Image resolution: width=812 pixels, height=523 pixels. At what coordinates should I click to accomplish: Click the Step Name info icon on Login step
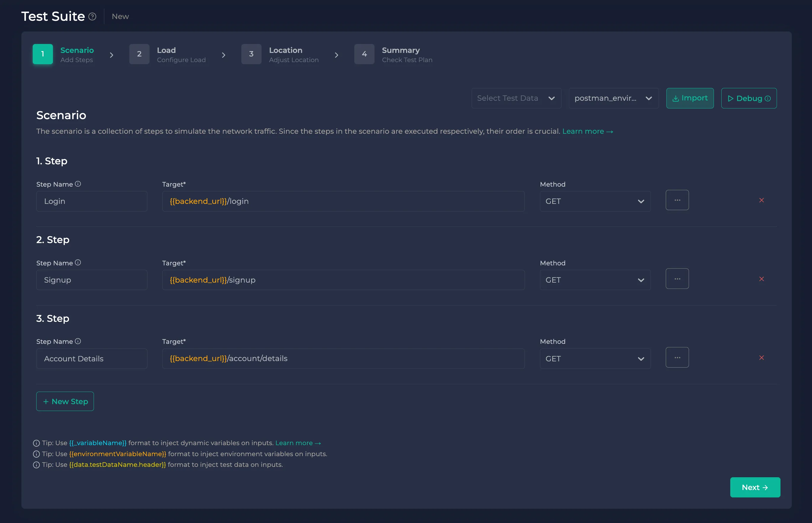point(78,184)
